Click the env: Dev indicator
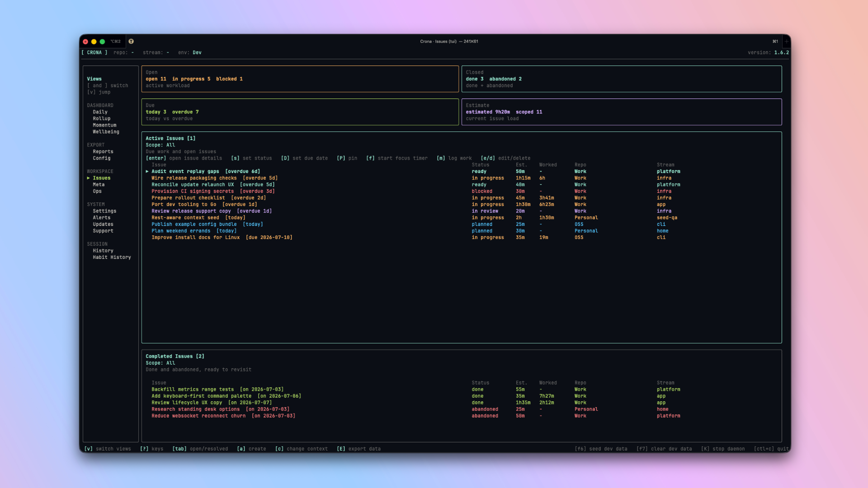This screenshot has height=488, width=868. (190, 53)
